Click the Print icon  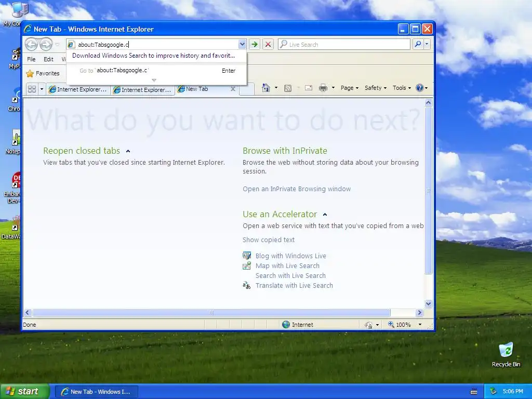[323, 88]
